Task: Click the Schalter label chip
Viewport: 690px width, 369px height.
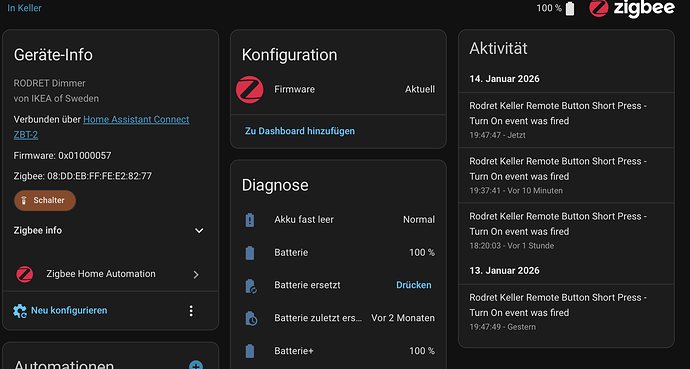Action: tap(45, 200)
